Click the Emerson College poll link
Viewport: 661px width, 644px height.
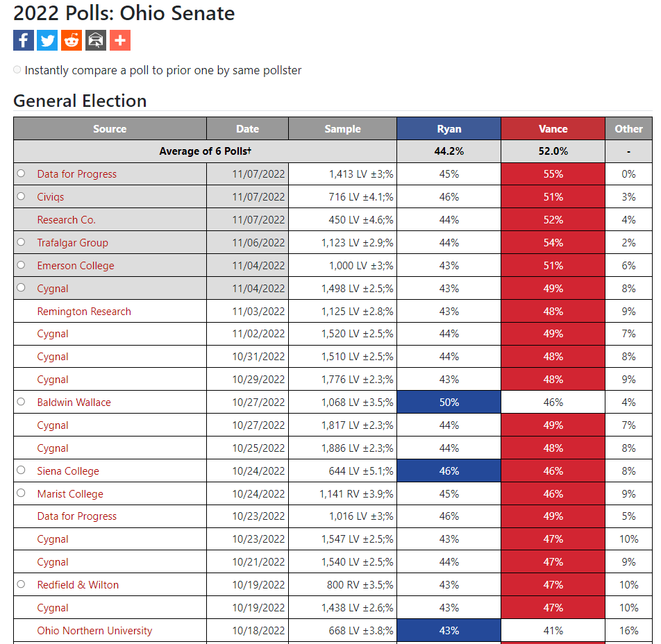click(x=76, y=266)
